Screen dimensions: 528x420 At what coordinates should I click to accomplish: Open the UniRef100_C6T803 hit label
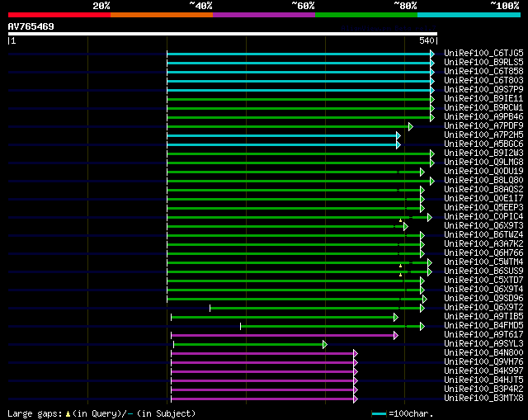point(483,81)
